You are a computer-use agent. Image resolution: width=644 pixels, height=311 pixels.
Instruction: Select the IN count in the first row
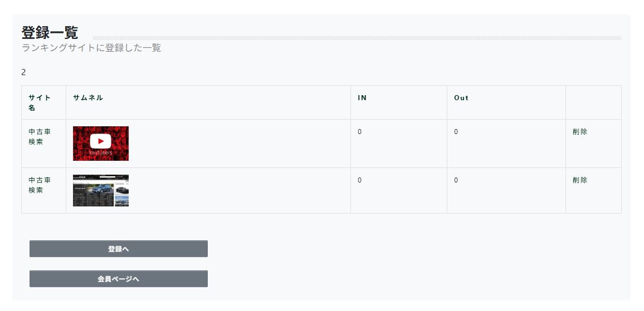click(360, 132)
